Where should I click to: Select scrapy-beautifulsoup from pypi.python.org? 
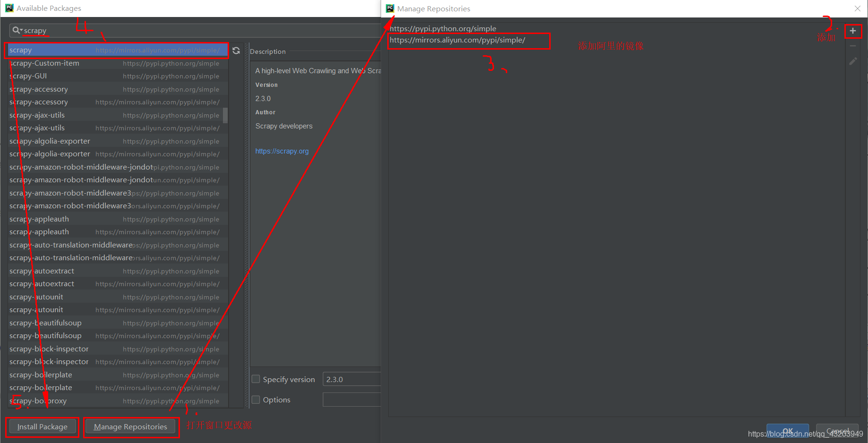[x=118, y=323]
